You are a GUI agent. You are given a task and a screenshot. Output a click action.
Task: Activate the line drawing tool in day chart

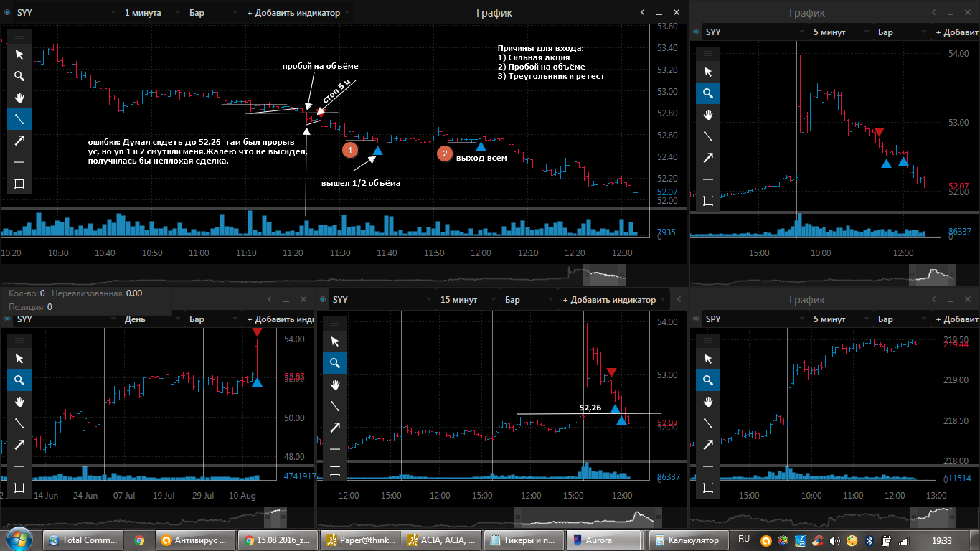tap(19, 423)
